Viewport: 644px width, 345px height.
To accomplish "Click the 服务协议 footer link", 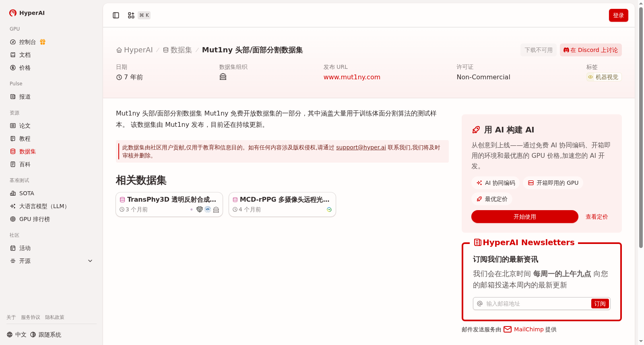I will pos(31,317).
